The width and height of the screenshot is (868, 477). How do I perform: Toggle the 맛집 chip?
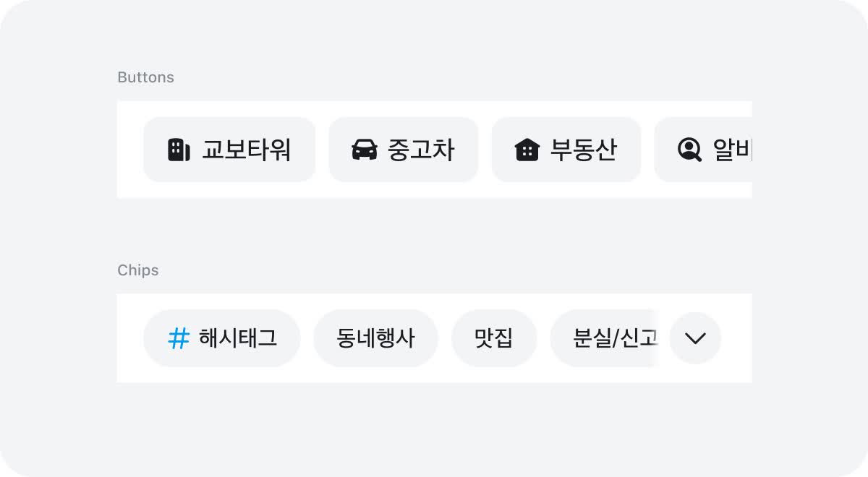coord(493,338)
